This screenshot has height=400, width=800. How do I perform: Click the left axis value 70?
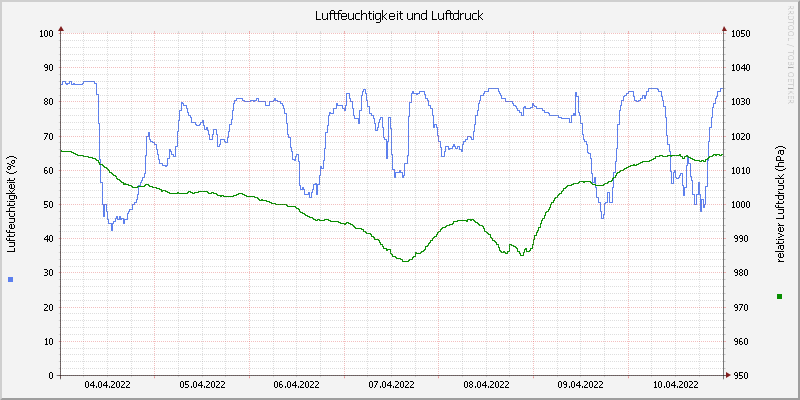click(x=48, y=136)
